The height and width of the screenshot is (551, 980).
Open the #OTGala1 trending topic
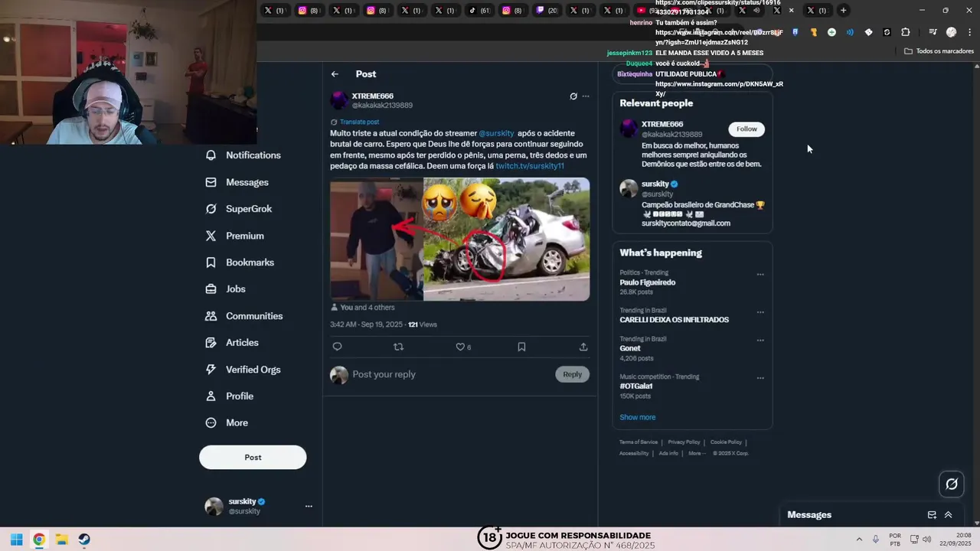[x=636, y=386]
